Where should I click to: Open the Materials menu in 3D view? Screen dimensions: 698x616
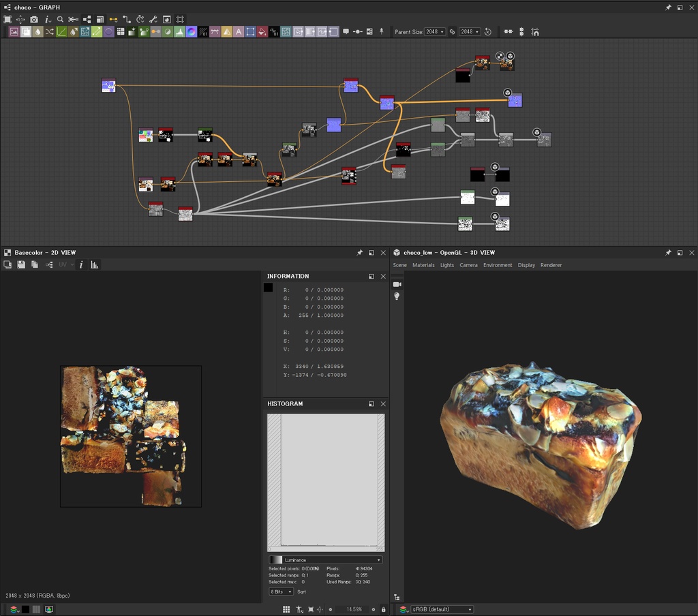click(x=423, y=265)
